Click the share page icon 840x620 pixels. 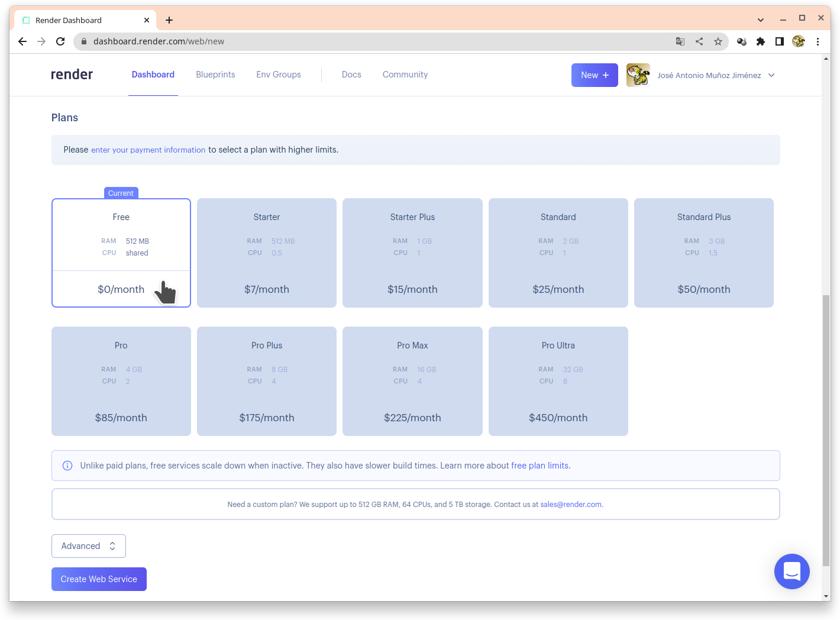coord(699,41)
